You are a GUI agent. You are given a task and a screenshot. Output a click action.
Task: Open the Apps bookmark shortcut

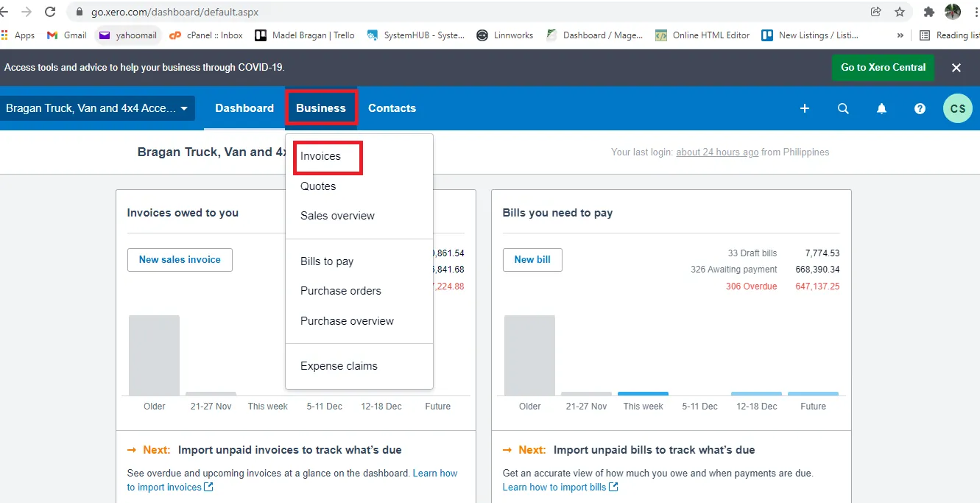[18, 35]
